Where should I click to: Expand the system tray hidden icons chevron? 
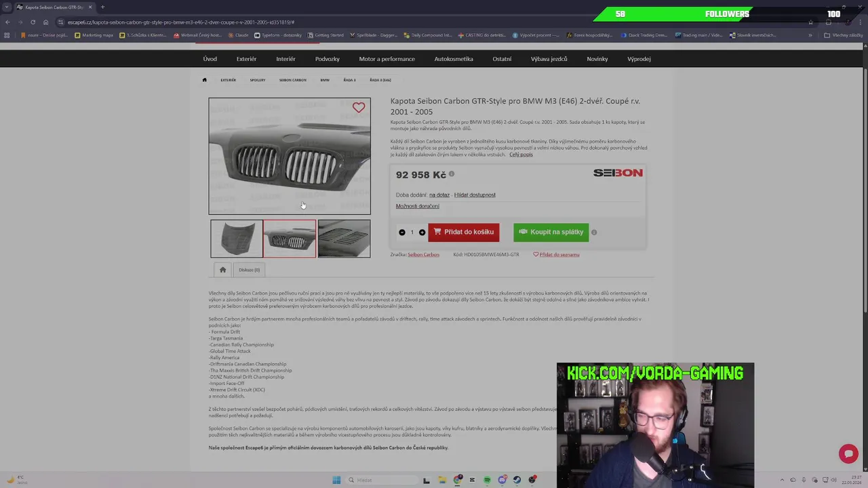(x=782, y=480)
